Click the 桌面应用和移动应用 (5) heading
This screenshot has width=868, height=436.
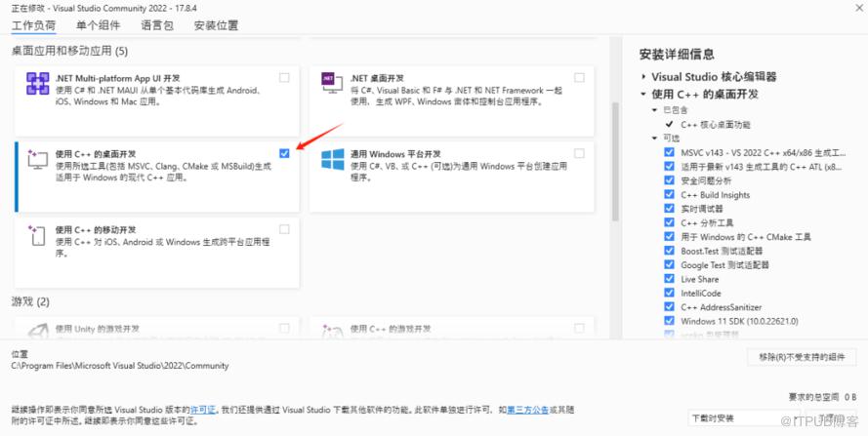(69, 51)
